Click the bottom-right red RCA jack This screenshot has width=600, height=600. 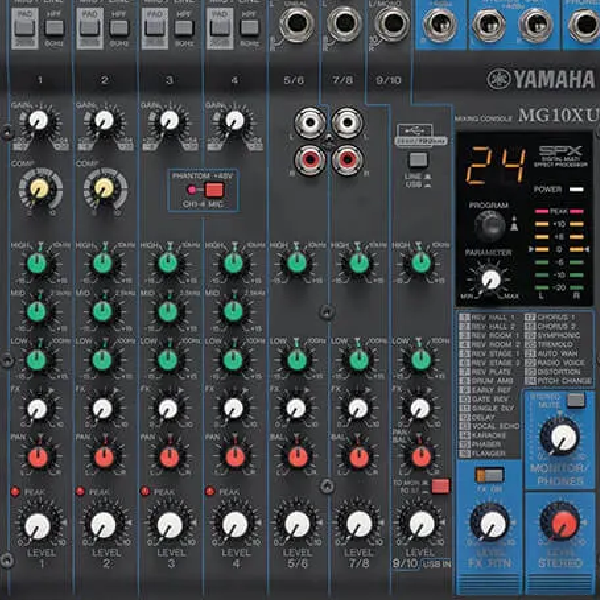[347, 159]
